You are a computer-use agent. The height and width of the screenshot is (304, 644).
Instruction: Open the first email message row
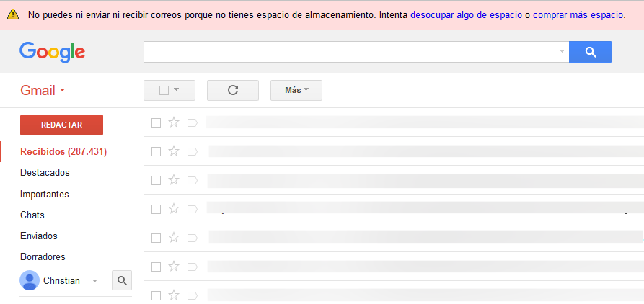(394, 122)
